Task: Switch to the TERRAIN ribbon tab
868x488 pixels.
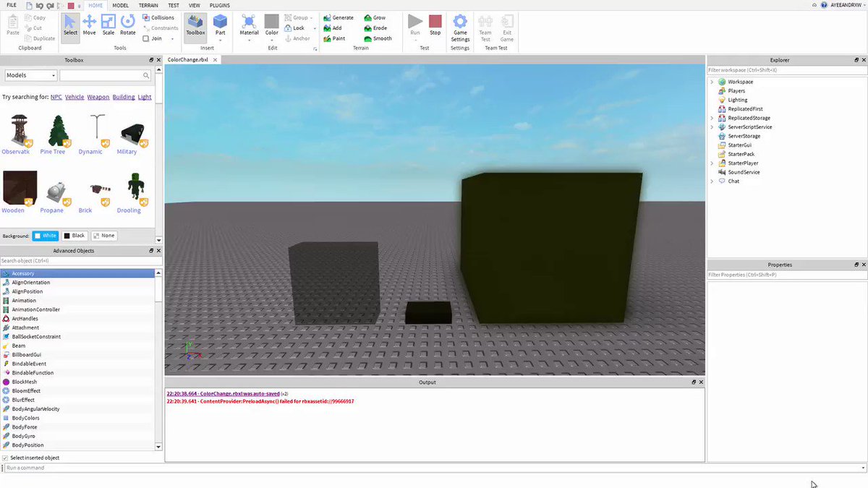Action: click(148, 5)
